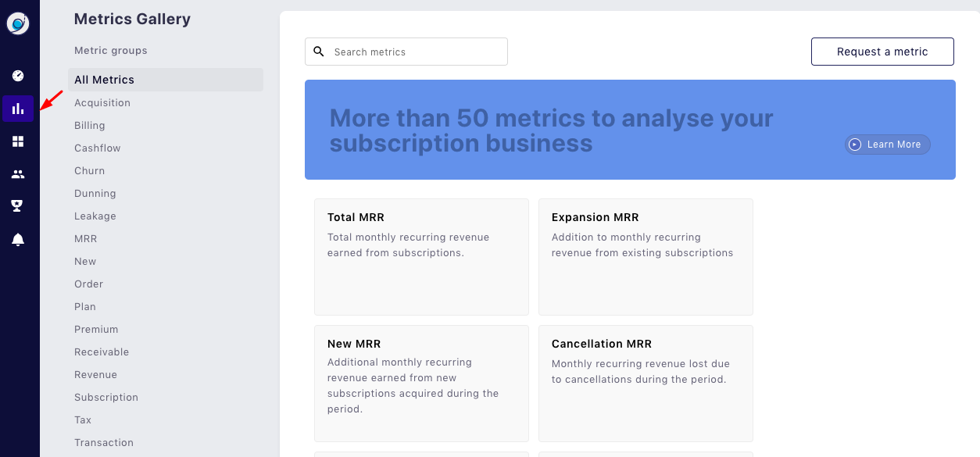Open the Expansion MRR metric card
980x457 pixels.
[x=646, y=256]
